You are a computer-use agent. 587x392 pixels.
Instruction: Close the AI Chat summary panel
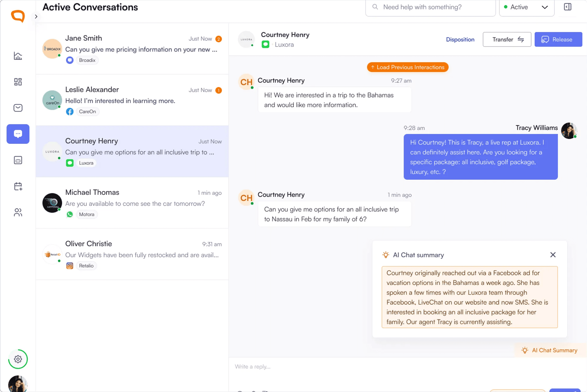click(x=553, y=255)
